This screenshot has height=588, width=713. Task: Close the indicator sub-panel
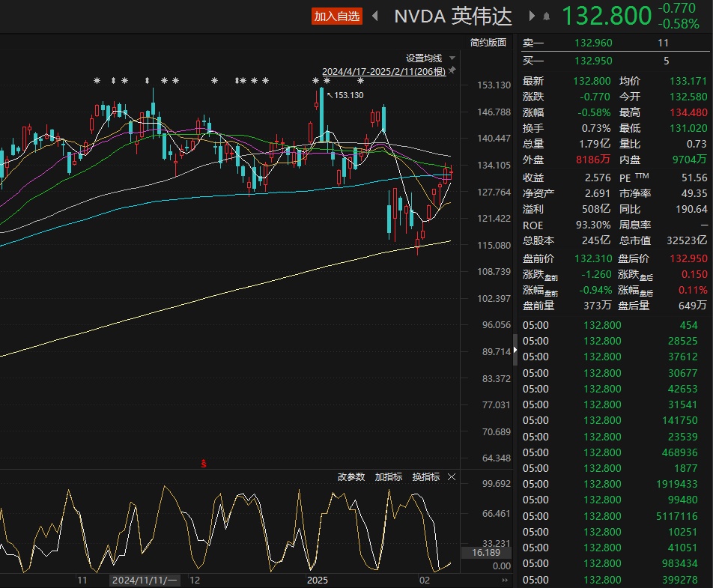tap(452, 477)
